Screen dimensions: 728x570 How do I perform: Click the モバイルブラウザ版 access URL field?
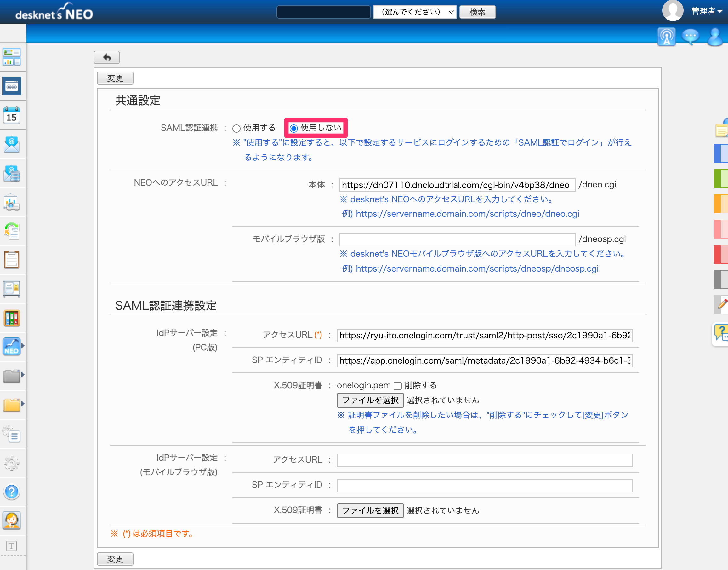457,239
